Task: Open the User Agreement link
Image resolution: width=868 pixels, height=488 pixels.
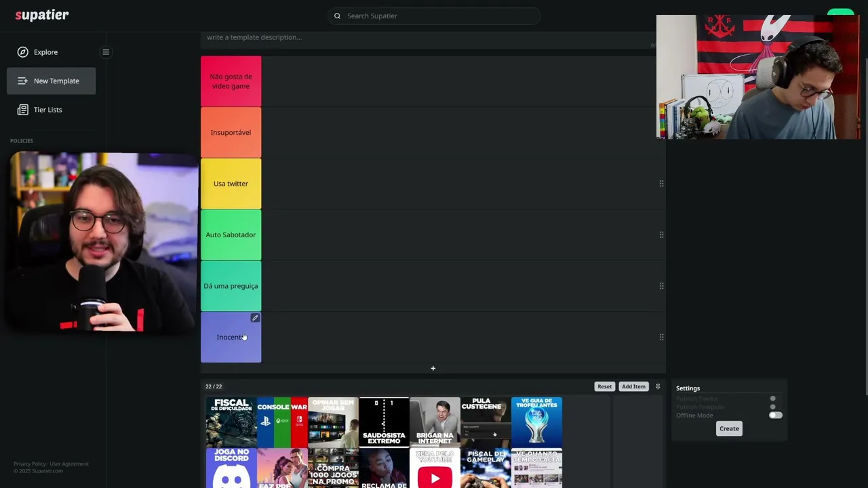Action: tap(69, 464)
